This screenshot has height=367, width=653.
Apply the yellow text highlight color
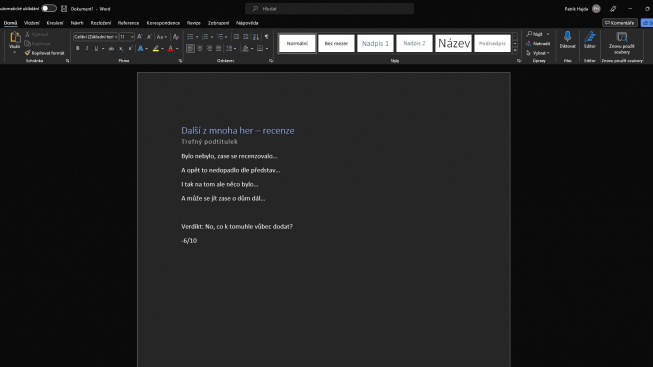point(156,49)
